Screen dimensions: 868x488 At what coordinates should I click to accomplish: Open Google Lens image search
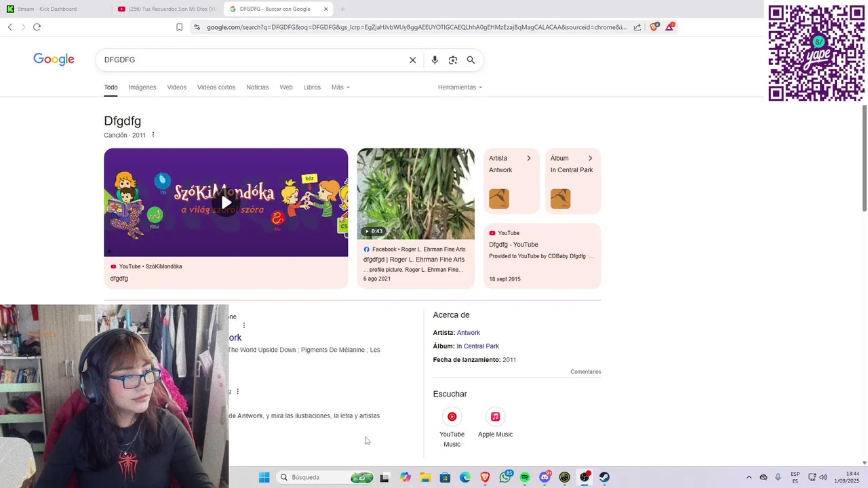(x=453, y=60)
